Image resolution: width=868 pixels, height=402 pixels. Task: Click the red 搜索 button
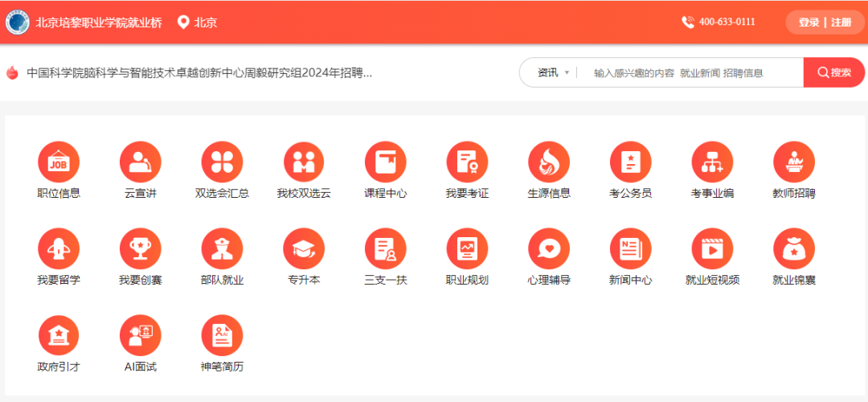833,72
